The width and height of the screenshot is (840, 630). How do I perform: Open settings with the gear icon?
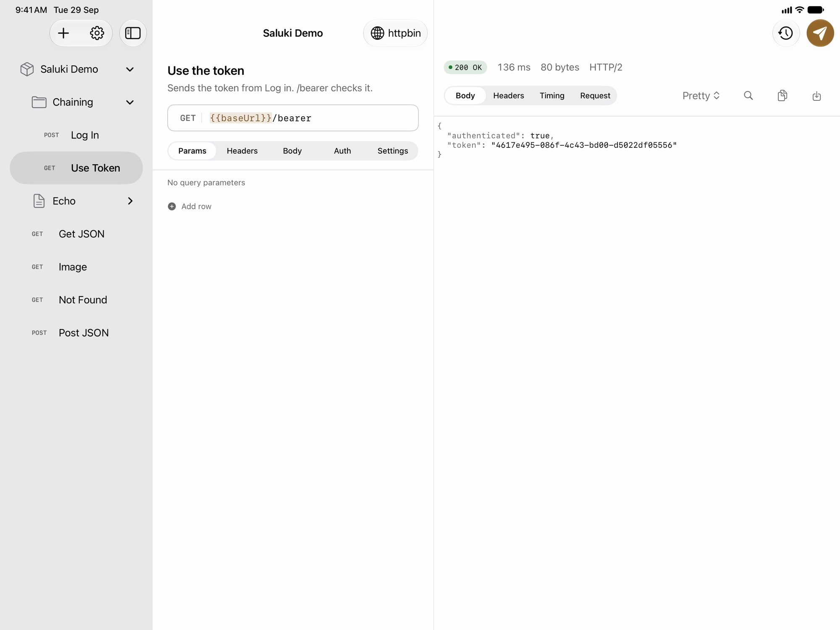point(97,33)
